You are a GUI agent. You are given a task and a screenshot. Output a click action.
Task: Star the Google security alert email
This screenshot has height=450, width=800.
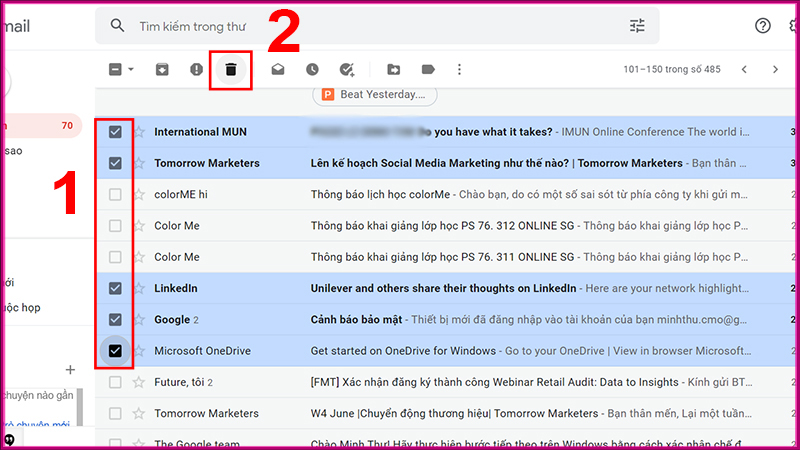[139, 319]
